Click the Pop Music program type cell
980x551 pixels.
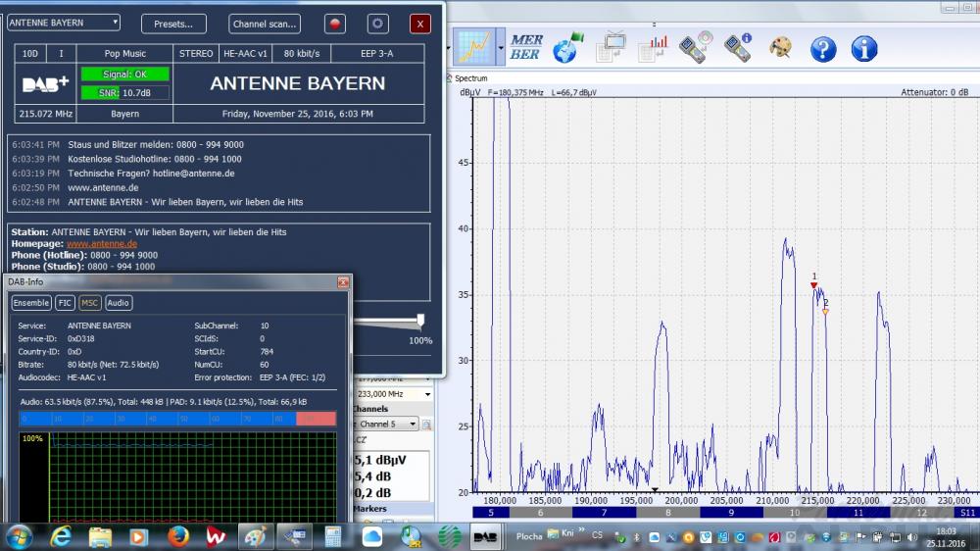tap(125, 54)
